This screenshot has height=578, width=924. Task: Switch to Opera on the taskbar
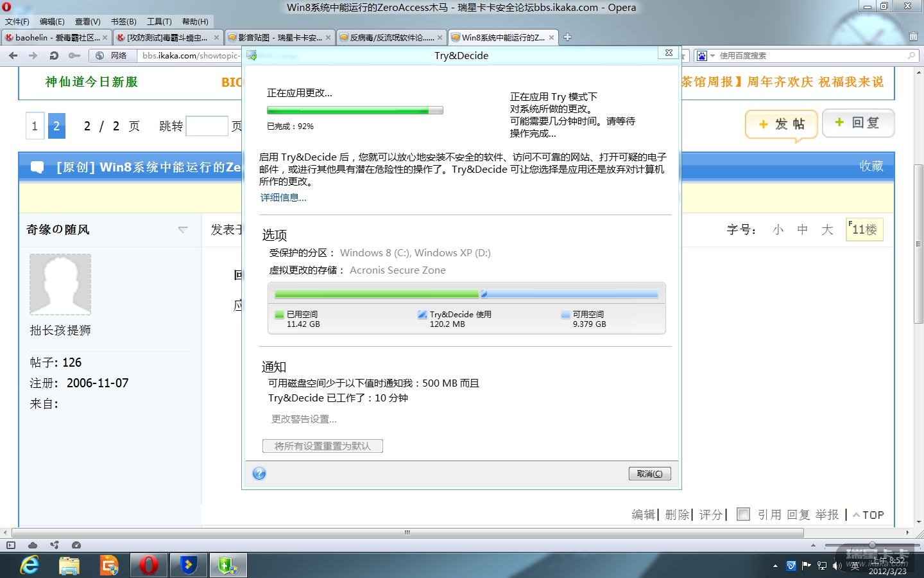(148, 565)
